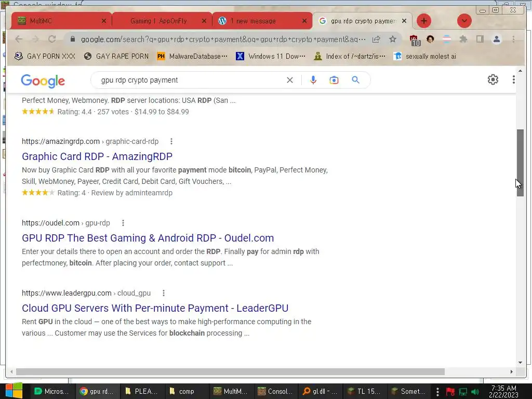Focus the browser address bar URL
Viewport: 532px width, 399px height.
pyautogui.click(x=223, y=39)
